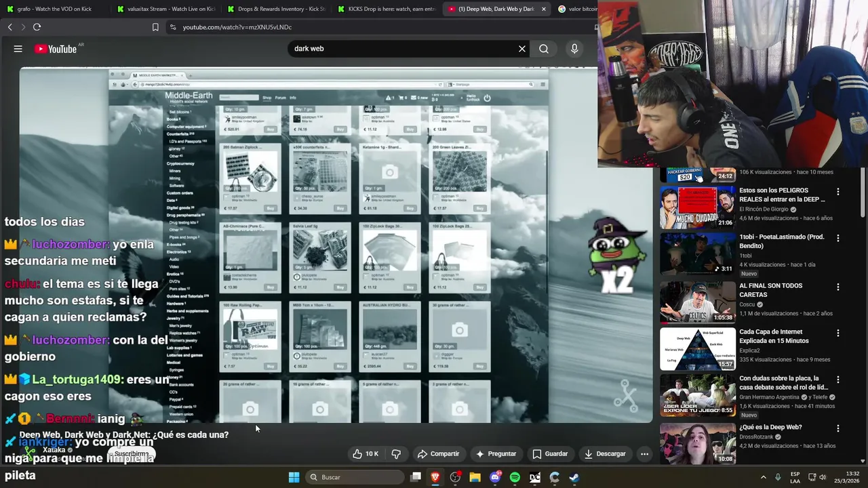Open the 10:08 DrossRotzank video thumbnail
The image size is (868, 488).
pos(698,443)
